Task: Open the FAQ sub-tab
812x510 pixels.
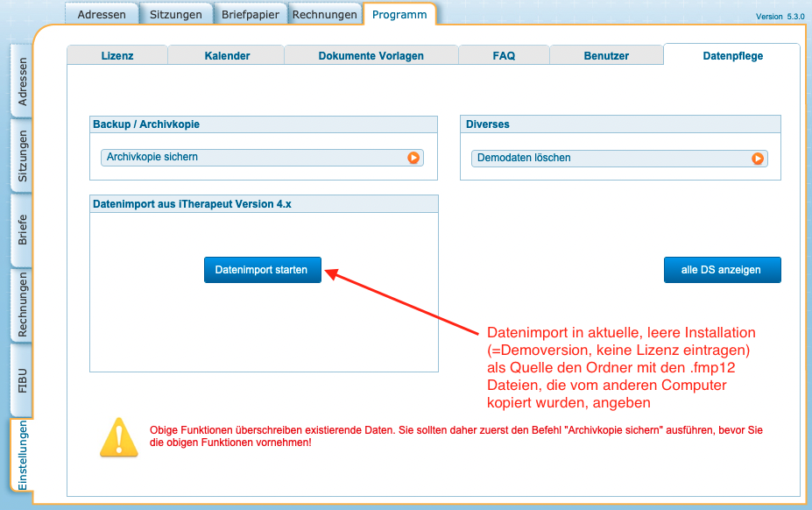Action: (504, 55)
